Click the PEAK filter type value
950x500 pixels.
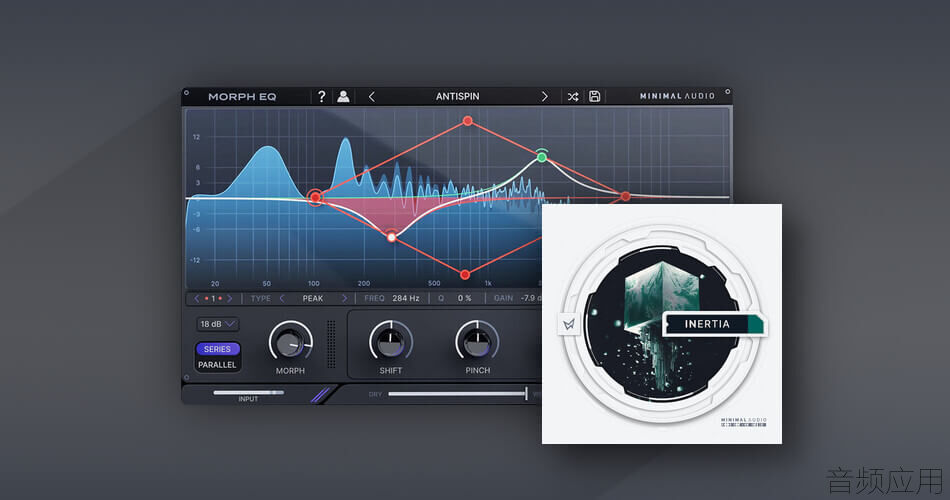[x=313, y=299]
